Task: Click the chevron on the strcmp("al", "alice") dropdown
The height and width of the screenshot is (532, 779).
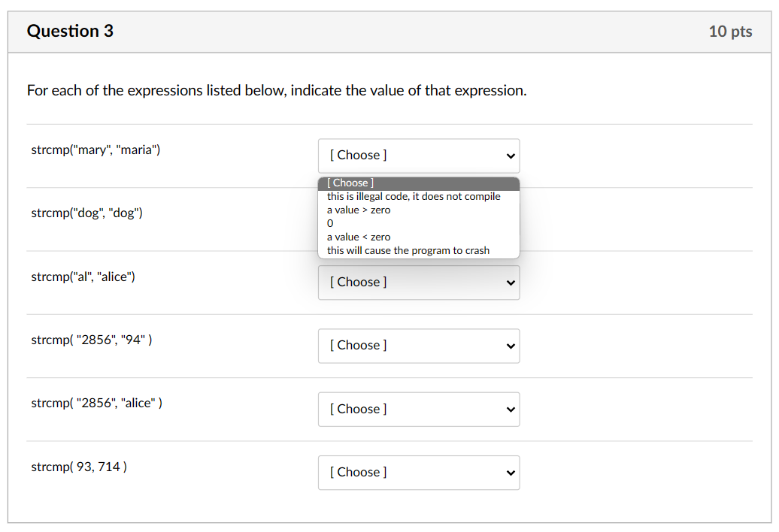Action: 509,282
